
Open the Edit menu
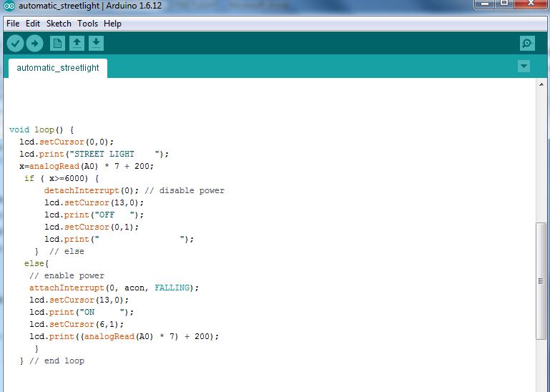pyautogui.click(x=33, y=24)
